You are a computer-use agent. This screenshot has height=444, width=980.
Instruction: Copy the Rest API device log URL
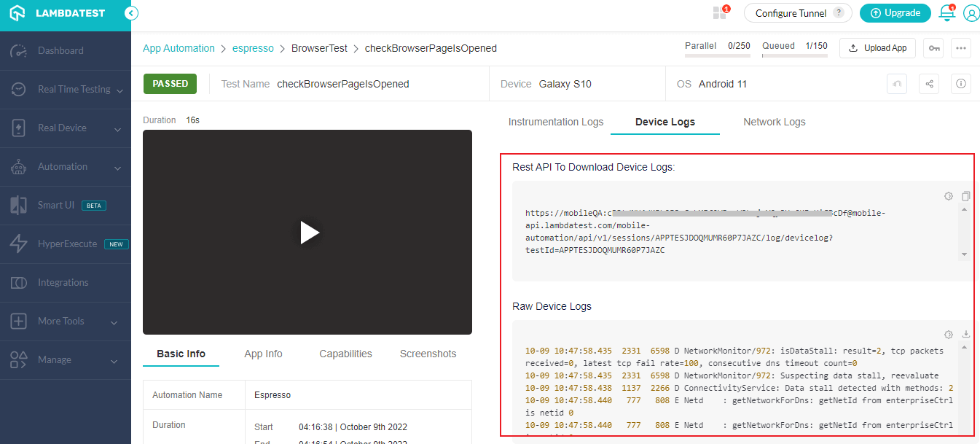tap(965, 196)
